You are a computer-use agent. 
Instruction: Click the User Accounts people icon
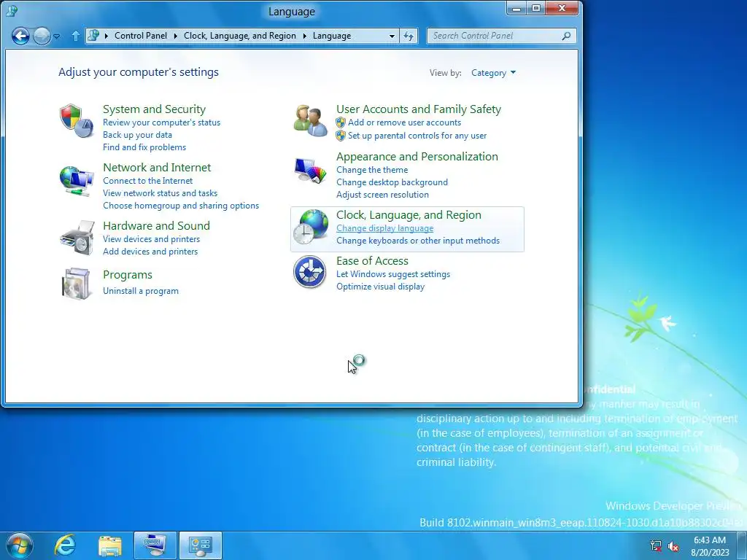(310, 121)
